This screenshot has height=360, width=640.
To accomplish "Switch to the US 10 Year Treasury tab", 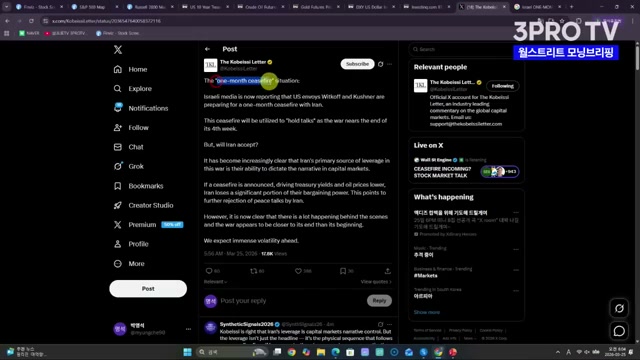I will (205, 7).
